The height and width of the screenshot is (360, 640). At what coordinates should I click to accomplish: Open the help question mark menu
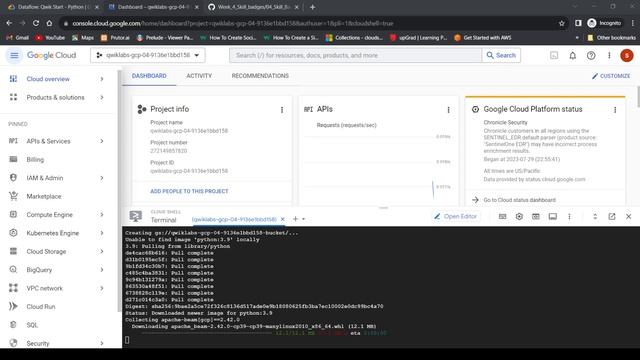tap(591, 55)
